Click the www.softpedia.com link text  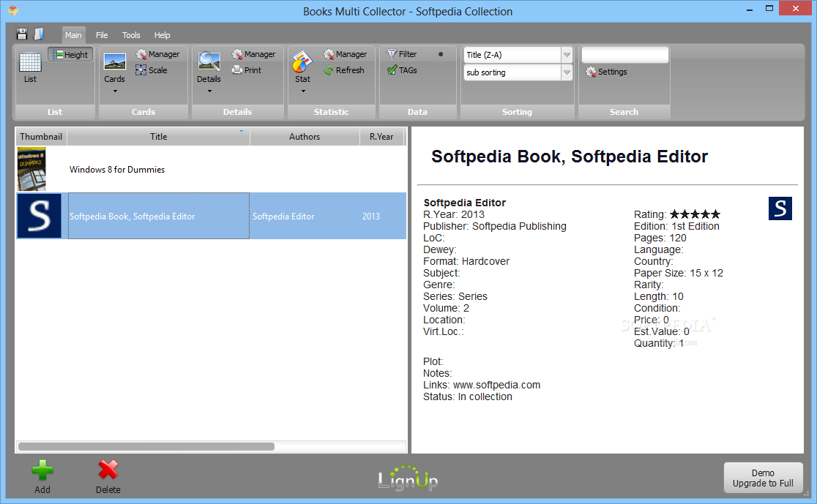[496, 385]
